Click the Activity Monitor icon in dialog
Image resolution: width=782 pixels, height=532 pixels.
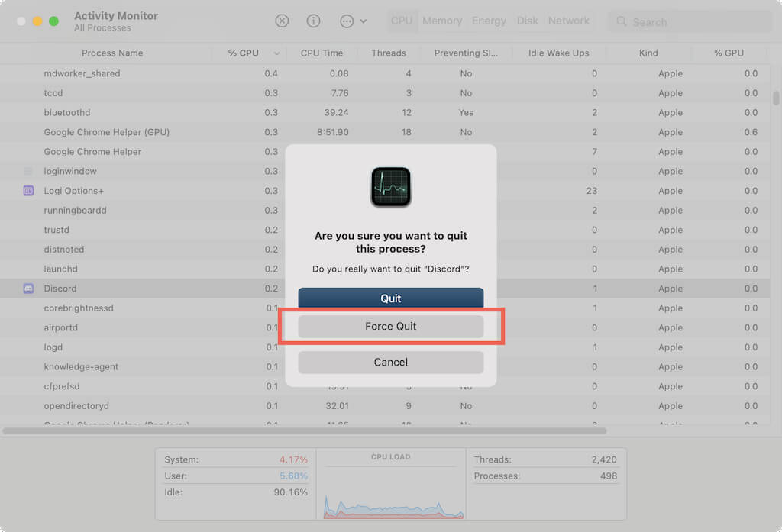tap(390, 187)
